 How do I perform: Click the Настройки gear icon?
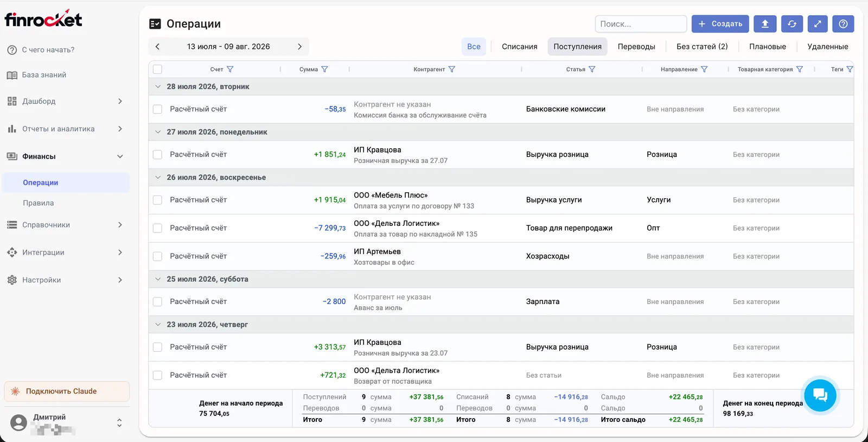point(12,280)
